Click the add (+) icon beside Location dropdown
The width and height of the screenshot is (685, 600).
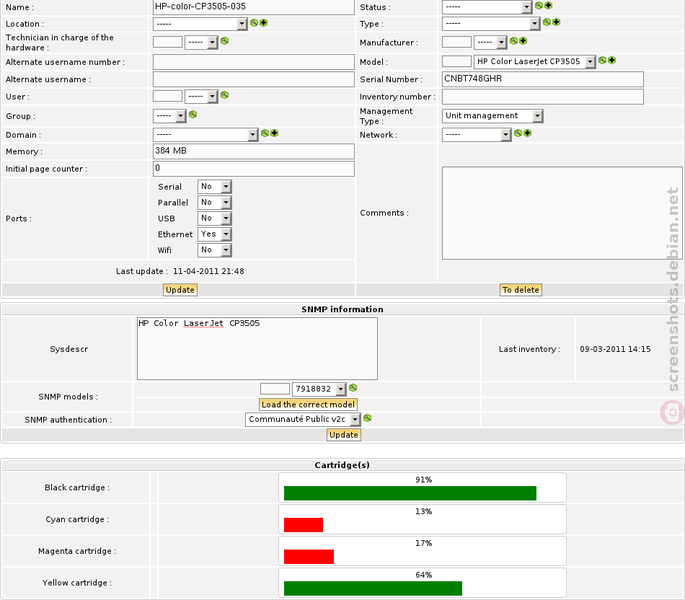263,23
